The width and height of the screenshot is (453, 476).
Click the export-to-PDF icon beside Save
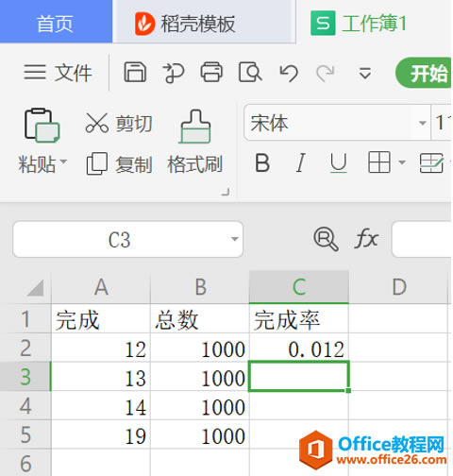pos(174,73)
